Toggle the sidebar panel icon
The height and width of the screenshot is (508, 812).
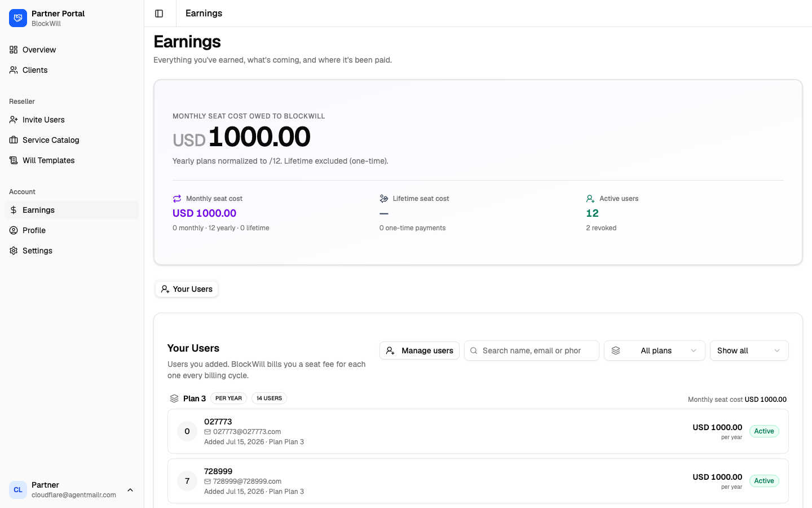159,14
